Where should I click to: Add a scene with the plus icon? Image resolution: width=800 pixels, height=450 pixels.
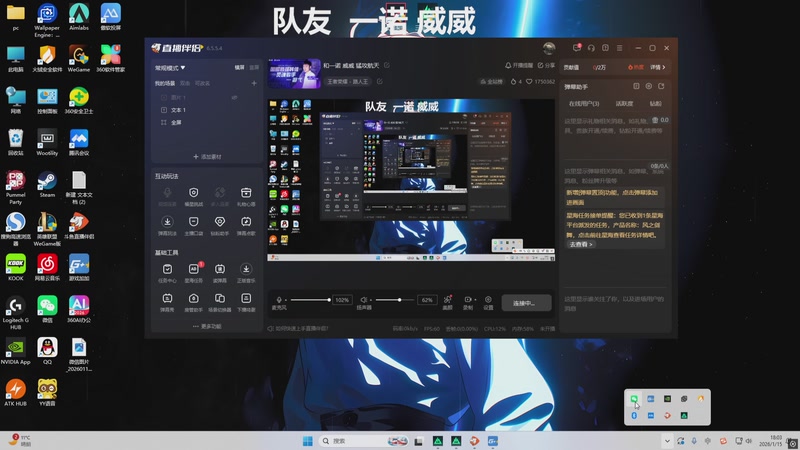pos(254,83)
